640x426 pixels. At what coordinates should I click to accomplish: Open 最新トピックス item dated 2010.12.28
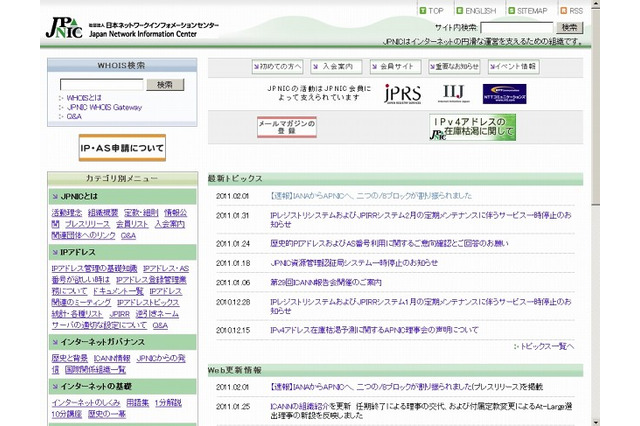tap(421, 306)
